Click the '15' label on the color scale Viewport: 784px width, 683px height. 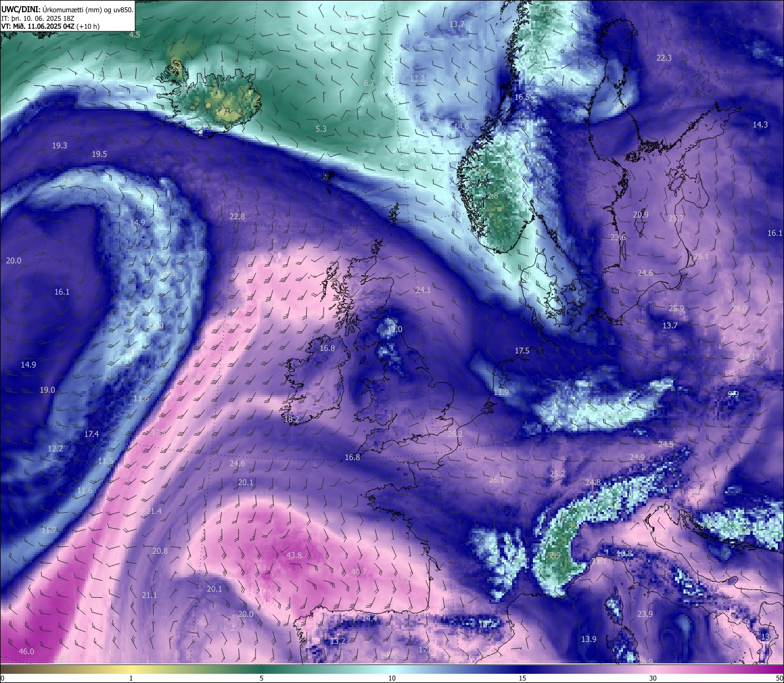tap(522, 678)
